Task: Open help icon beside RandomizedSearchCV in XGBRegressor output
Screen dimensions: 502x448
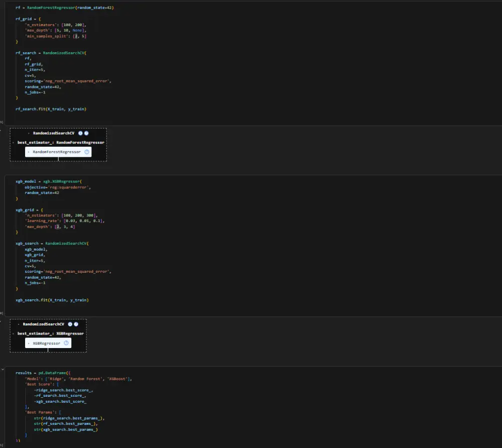Action: (76, 324)
